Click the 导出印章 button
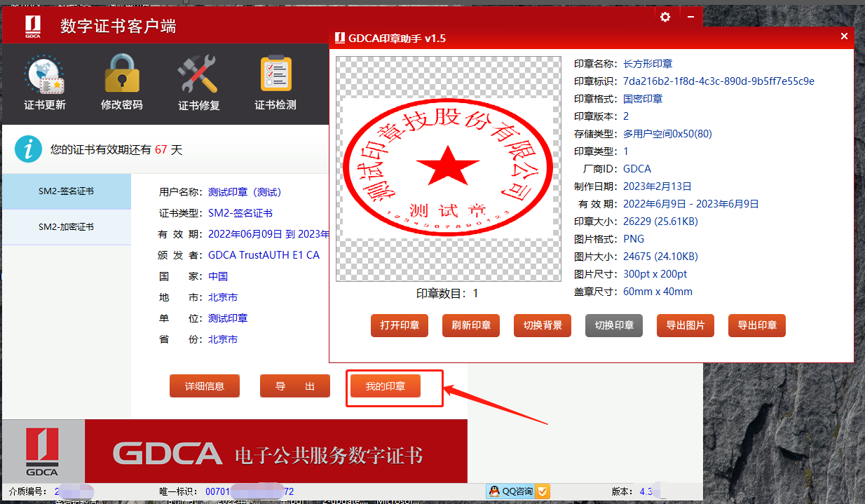The height and width of the screenshot is (504, 865). point(757,325)
